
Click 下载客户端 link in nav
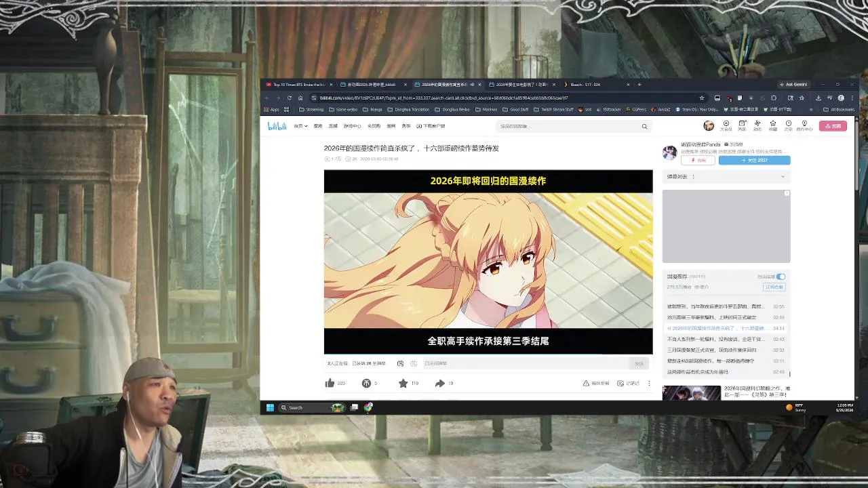coord(431,126)
